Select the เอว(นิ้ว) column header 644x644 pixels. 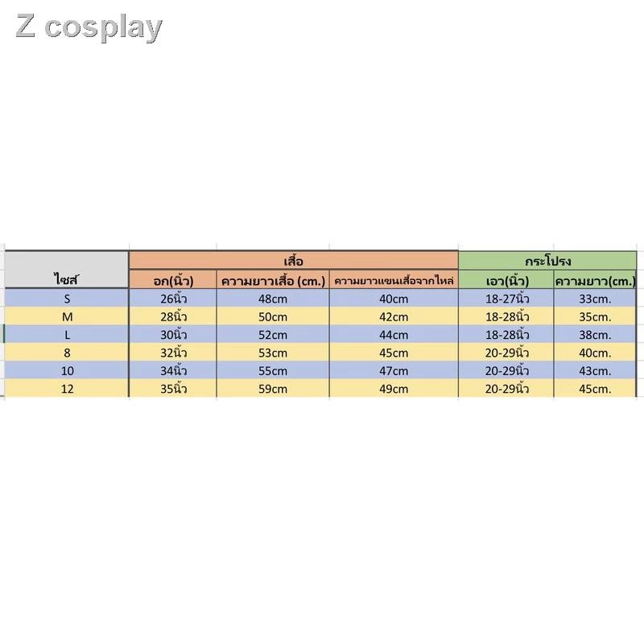pos(506,279)
